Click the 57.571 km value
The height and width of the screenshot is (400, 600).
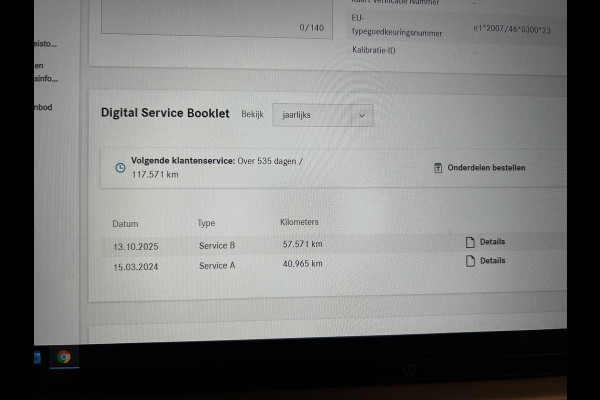tap(302, 244)
